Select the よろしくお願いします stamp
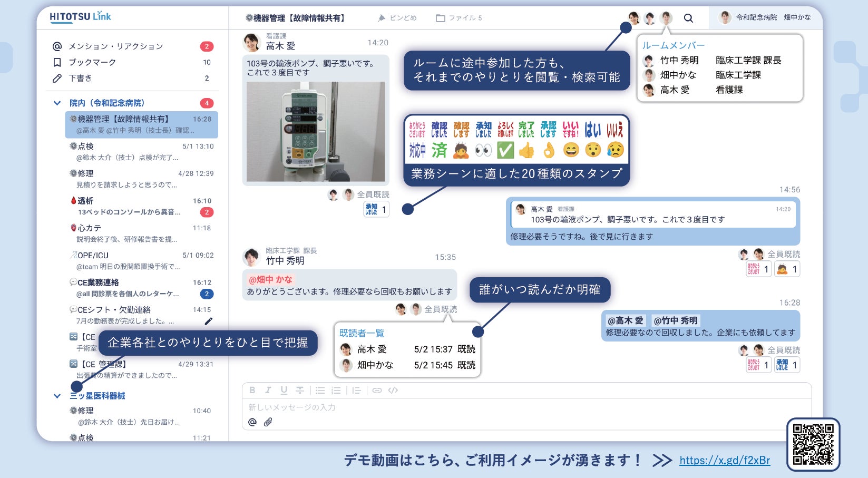 pyautogui.click(x=505, y=130)
